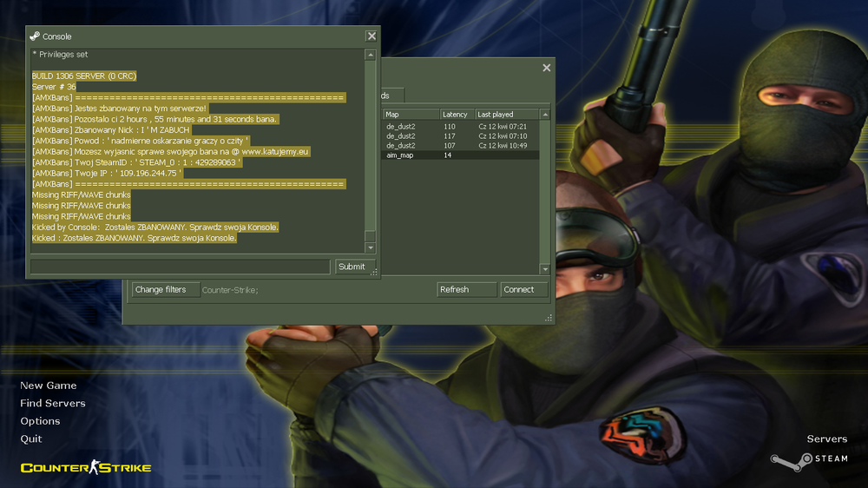Click the 'Kicked : Zostales ZBANOWANY' console line

tap(135, 238)
